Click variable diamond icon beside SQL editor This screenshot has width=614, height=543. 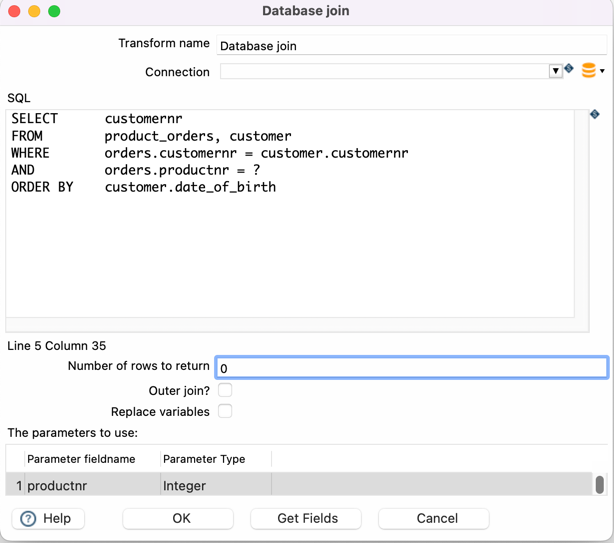coord(595,115)
